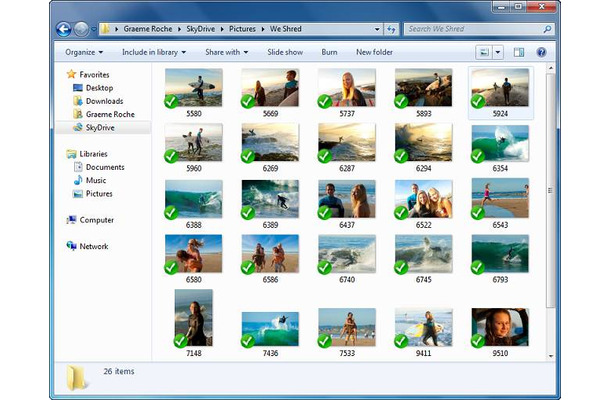Screen dimensions: 610x400
Task: Click the refresh button beside address bar
Action: coord(391,29)
